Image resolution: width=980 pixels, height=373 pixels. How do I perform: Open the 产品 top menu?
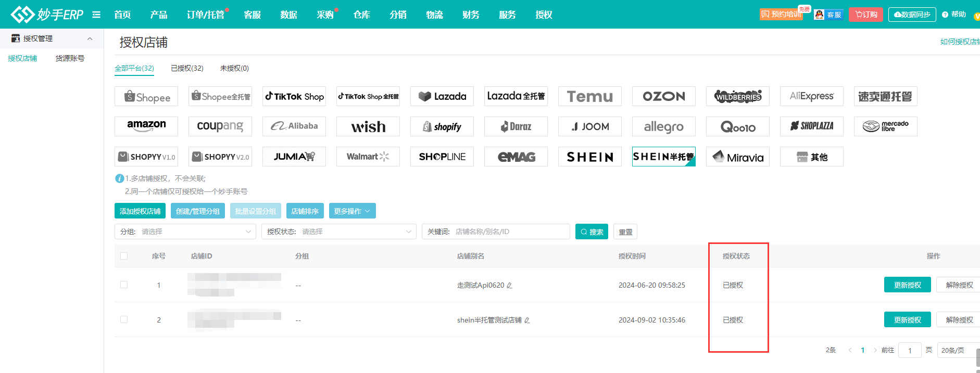(x=159, y=15)
